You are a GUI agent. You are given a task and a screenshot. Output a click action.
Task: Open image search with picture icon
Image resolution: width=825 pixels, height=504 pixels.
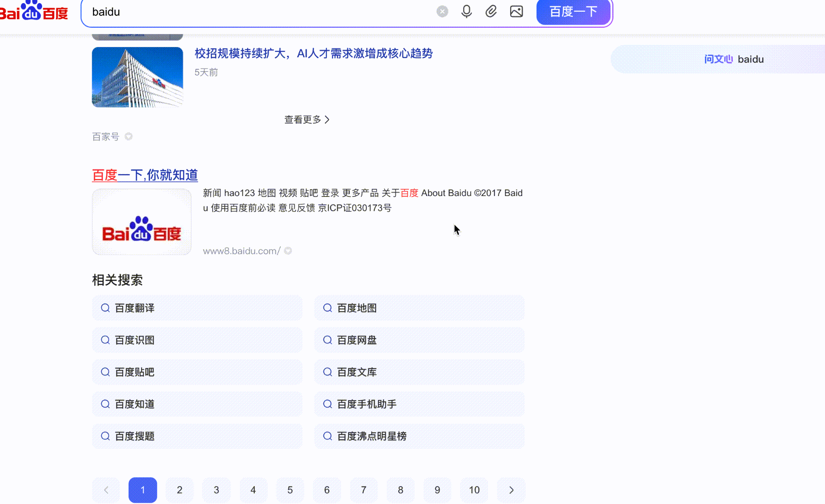click(x=516, y=12)
